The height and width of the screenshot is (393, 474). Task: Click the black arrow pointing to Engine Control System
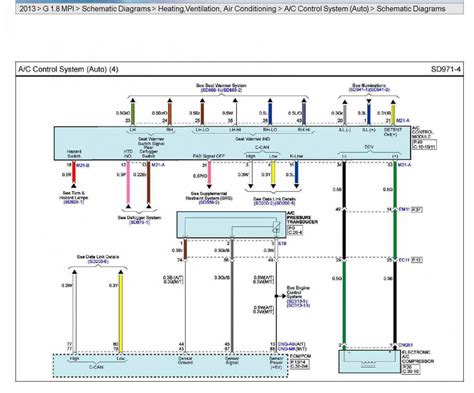point(280,296)
